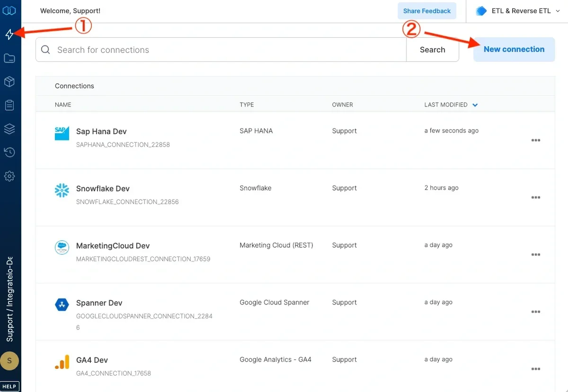Screen dimensions: 568x392
Task: Click the Search button
Action: [x=433, y=50]
